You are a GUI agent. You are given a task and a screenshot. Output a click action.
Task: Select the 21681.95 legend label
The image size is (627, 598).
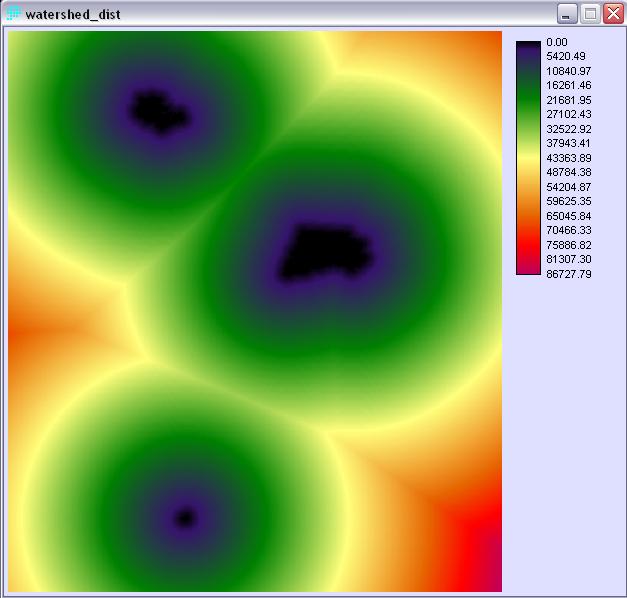pyautogui.click(x=568, y=100)
